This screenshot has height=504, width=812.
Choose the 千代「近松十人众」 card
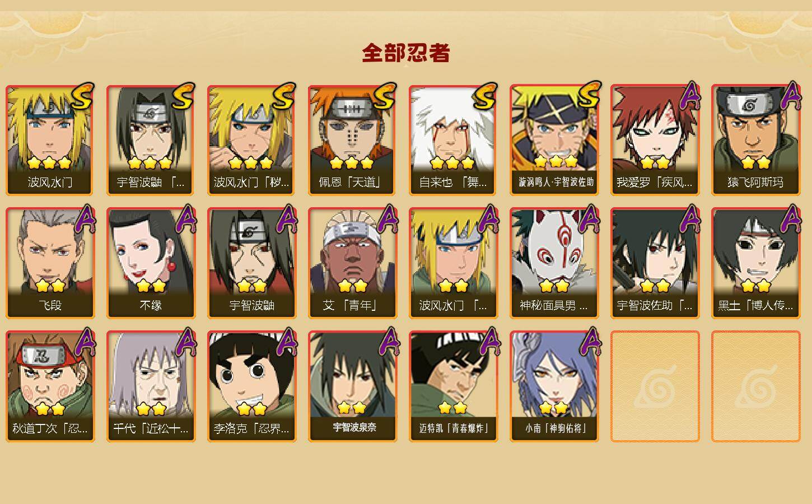click(151, 386)
